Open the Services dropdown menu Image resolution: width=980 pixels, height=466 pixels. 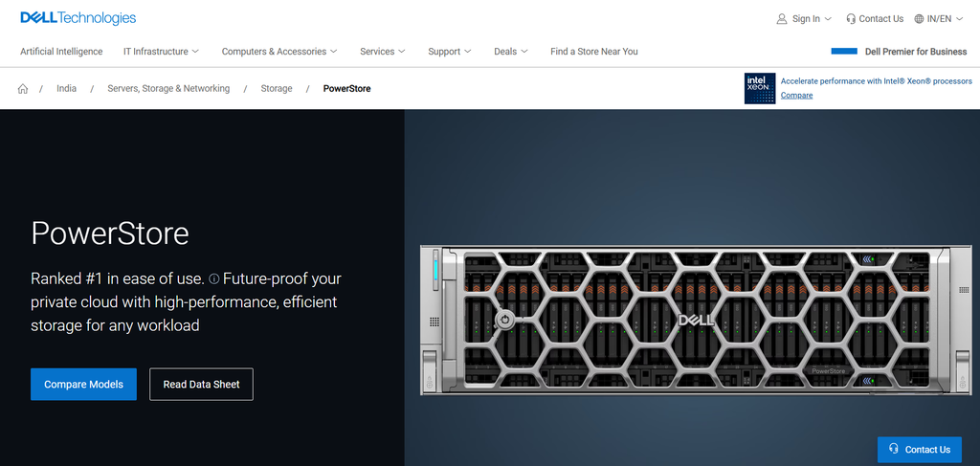383,52
